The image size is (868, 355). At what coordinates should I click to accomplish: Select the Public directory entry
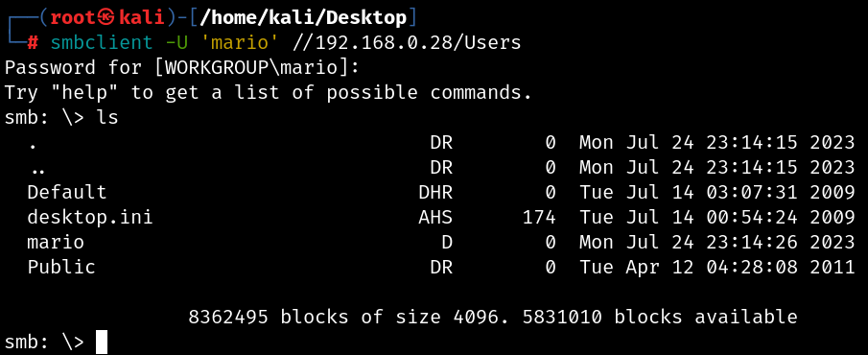tap(61, 267)
